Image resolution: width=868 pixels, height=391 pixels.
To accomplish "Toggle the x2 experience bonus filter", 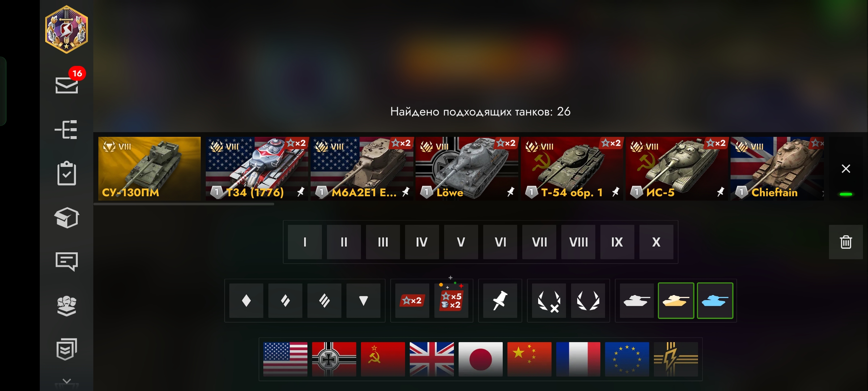I will [412, 300].
